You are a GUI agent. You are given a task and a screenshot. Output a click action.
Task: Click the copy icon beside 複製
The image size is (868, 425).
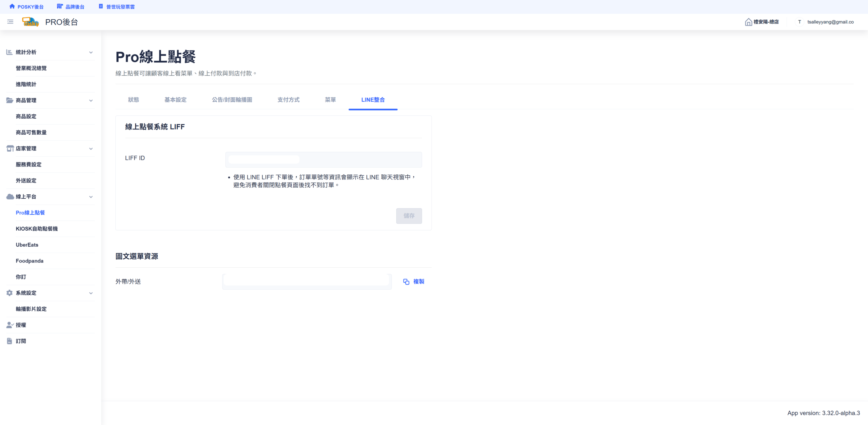coord(406,282)
